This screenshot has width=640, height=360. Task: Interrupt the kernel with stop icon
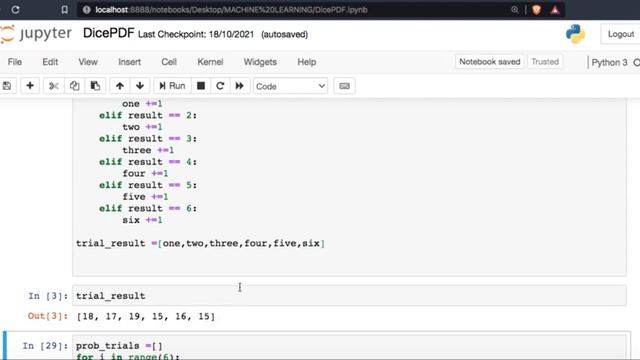pos(201,86)
